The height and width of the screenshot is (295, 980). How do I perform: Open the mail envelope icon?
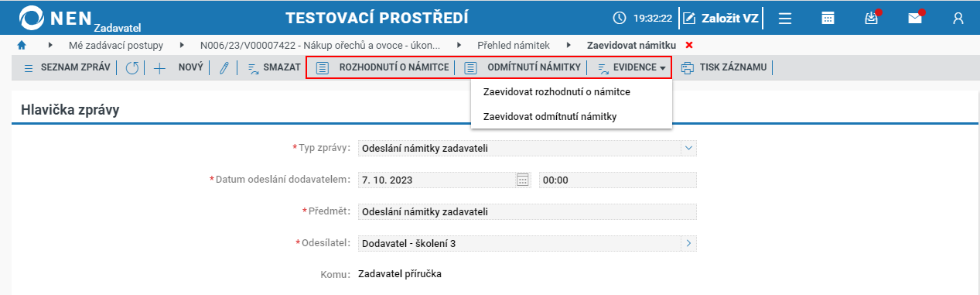(916, 18)
